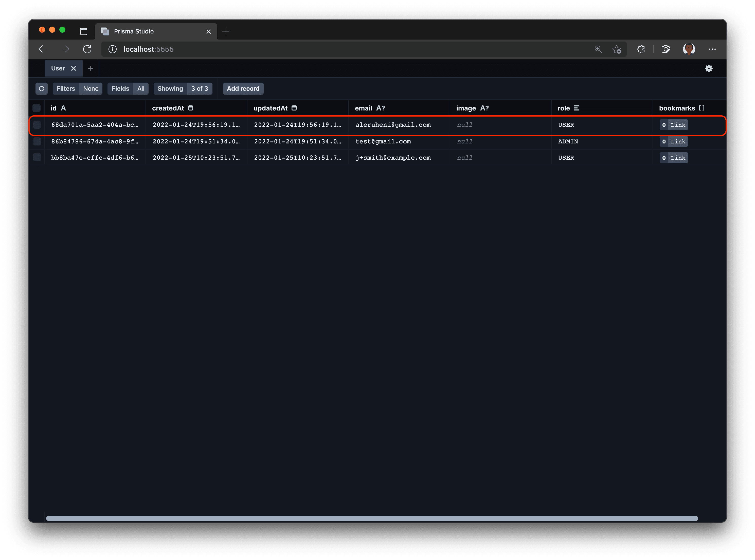755x560 pixels.
Task: Add this page to favorites
Action: [x=617, y=49]
